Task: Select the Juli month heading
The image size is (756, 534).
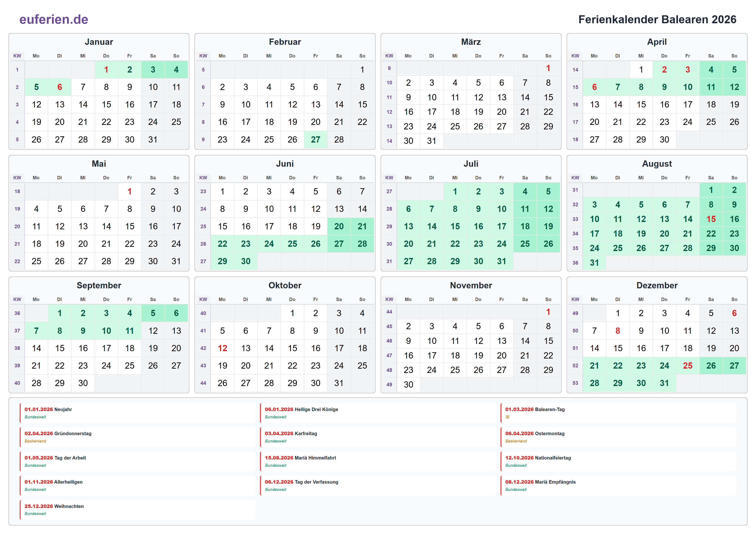Action: 471,163
